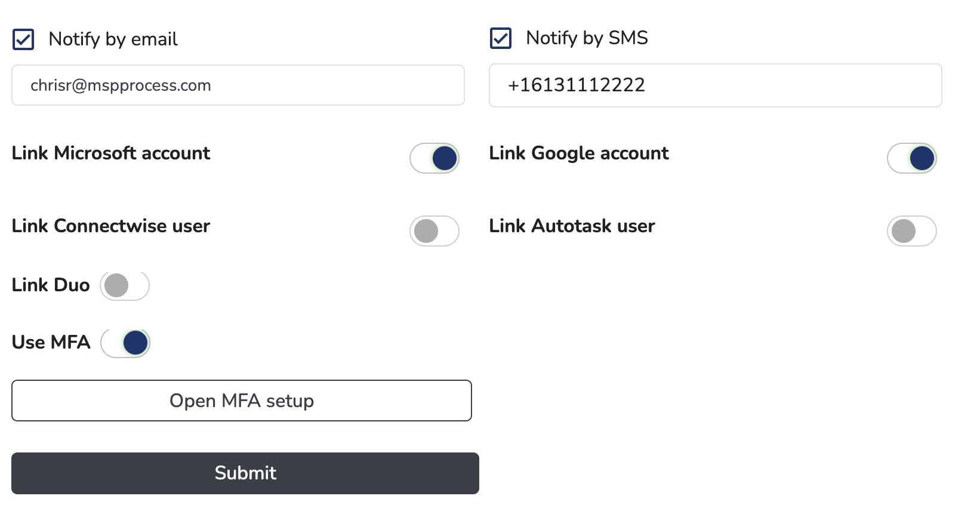980x505 pixels.
Task: Uncheck the Notify by SMS checkbox
Action: [501, 38]
